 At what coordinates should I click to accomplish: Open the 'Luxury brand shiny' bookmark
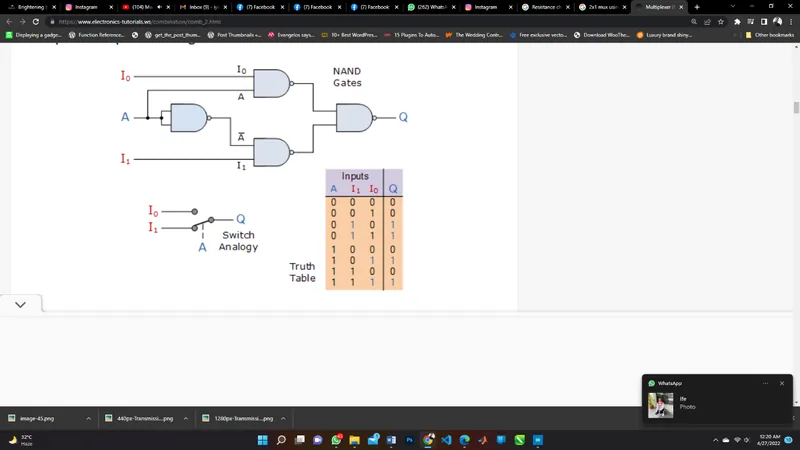click(664, 35)
